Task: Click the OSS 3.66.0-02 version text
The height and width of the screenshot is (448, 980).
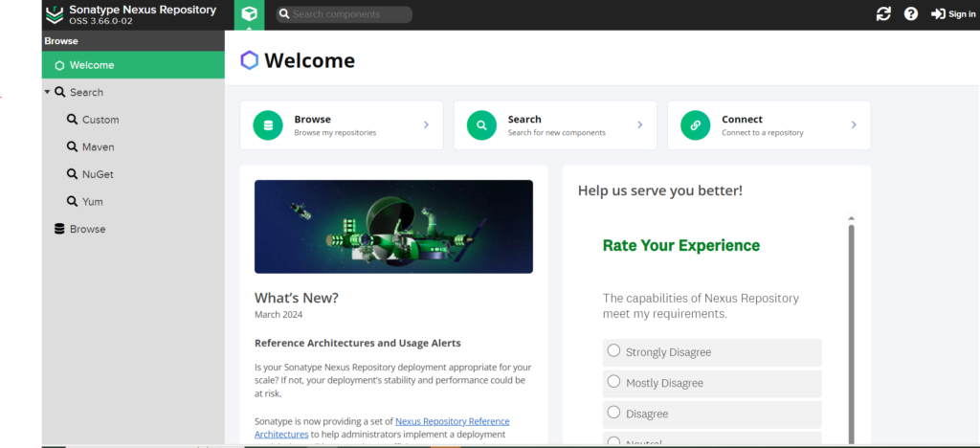Action: point(100,21)
